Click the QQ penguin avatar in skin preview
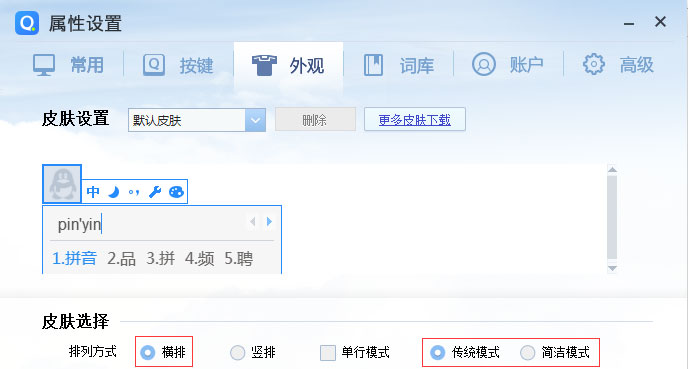 pyautogui.click(x=62, y=184)
